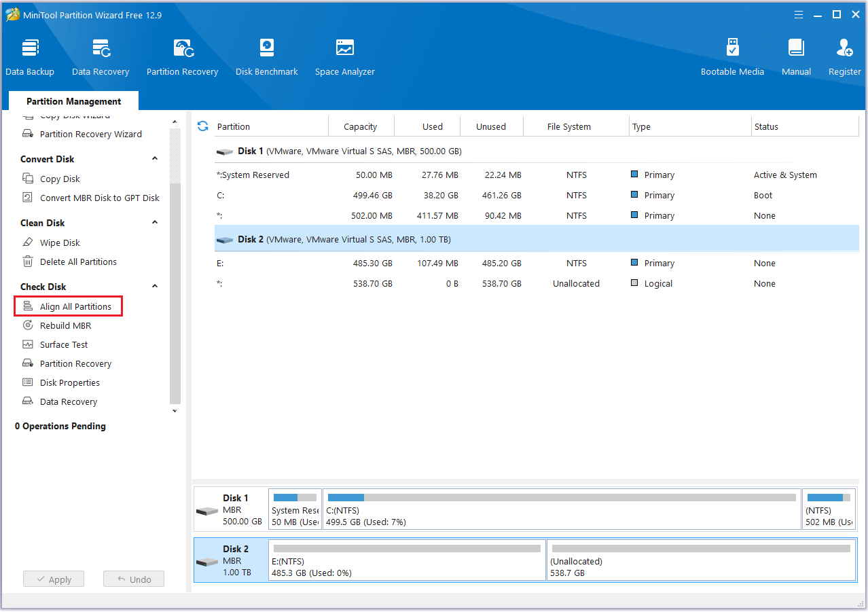Click the Primary color swatch in C: row
This screenshot has height=612, width=868.
(634, 195)
